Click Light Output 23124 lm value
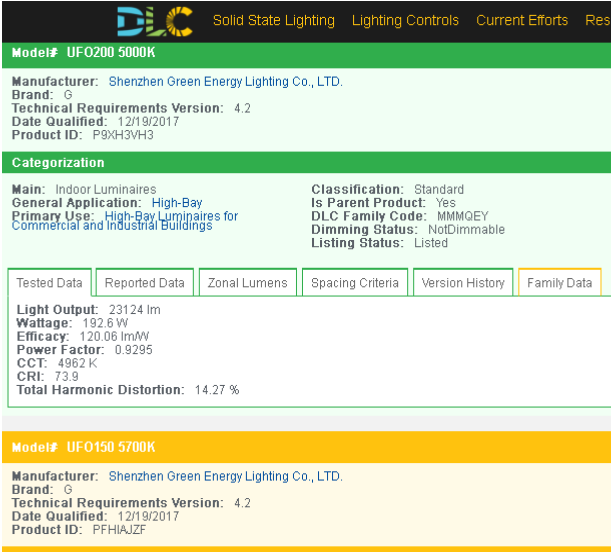This screenshot has width=613, height=555. tap(134, 310)
